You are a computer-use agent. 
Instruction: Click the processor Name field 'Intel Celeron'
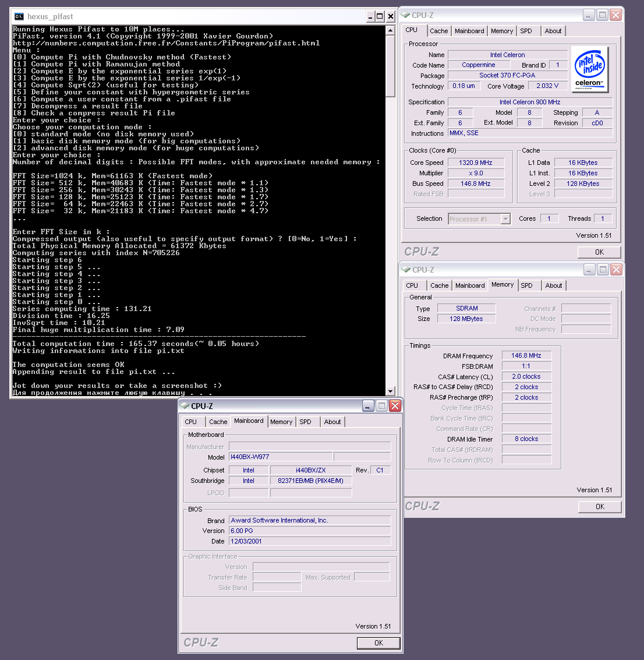[x=507, y=55]
